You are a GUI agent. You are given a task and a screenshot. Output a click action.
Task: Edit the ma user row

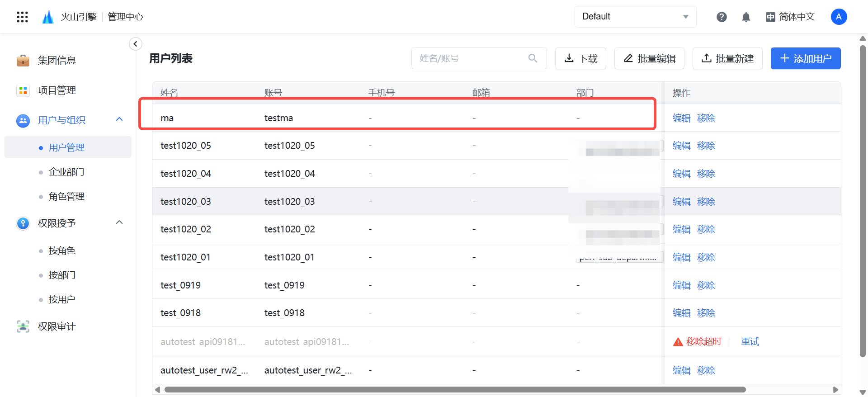[681, 118]
